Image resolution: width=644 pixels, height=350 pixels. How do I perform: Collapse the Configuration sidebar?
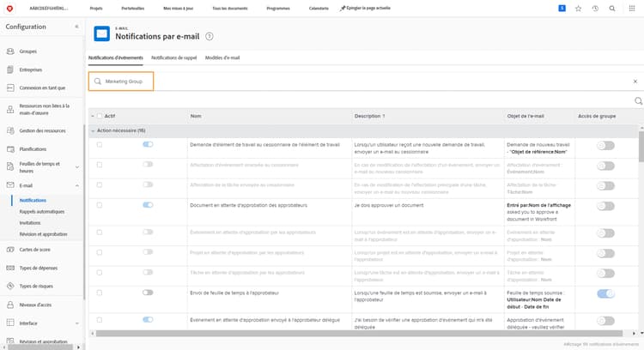[x=76, y=27]
